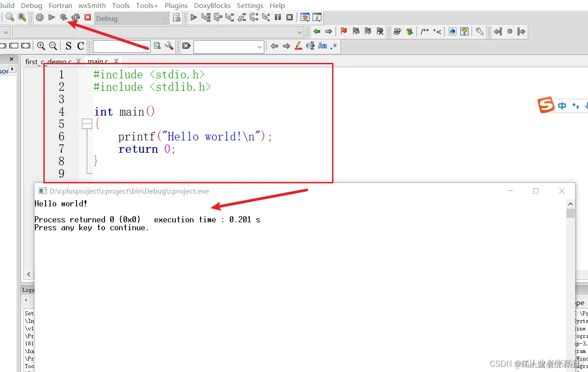588x372 pixels.
Task: Click the Replace magnifier icon
Action: (22, 17)
